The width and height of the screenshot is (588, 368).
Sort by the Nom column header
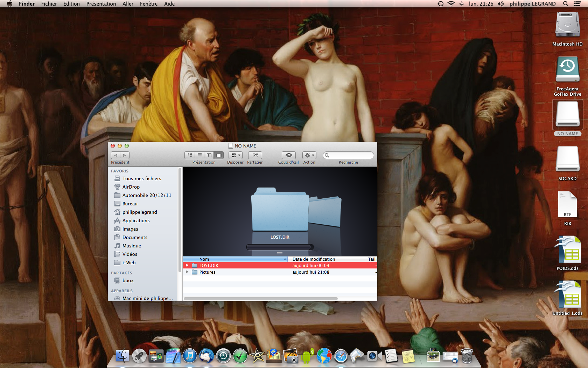coord(235,259)
